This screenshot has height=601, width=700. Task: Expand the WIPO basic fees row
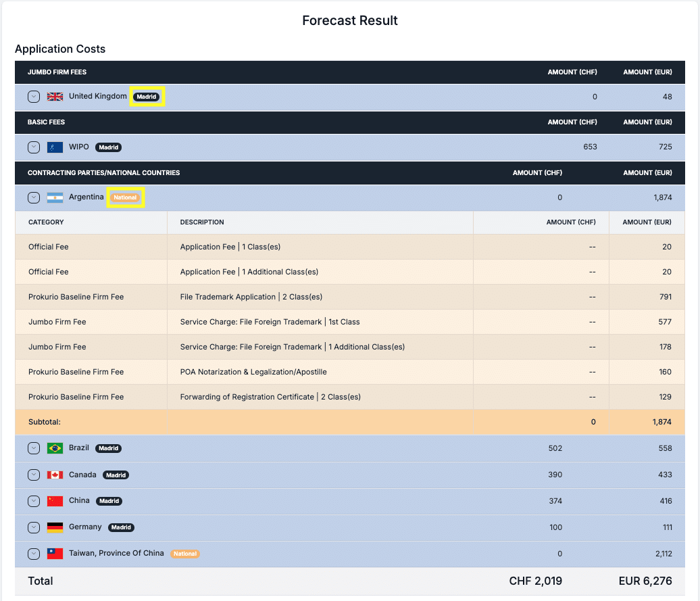34,147
